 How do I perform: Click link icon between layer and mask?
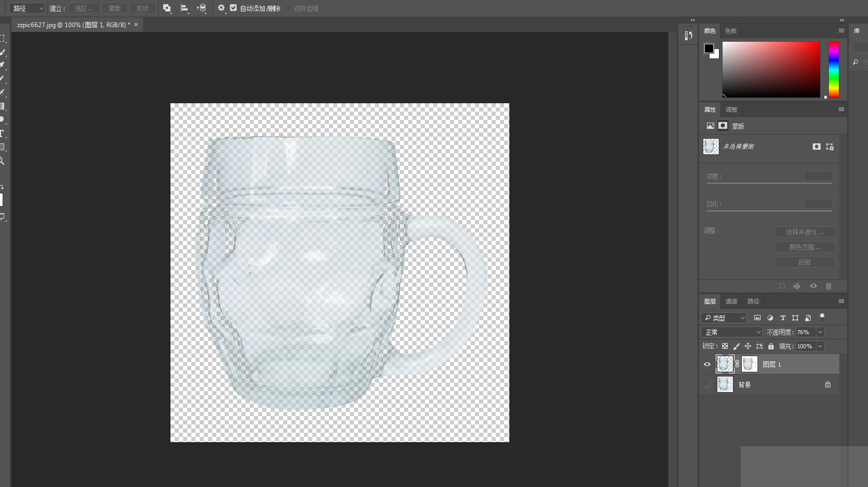737,364
